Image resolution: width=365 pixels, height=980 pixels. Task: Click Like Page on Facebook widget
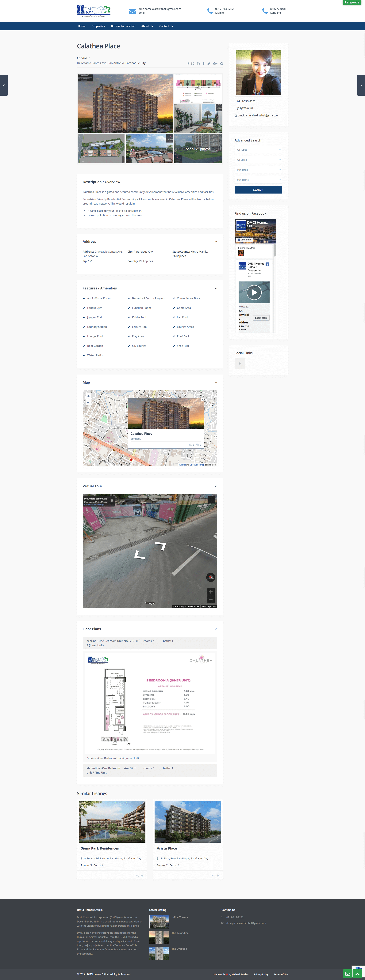[244, 240]
